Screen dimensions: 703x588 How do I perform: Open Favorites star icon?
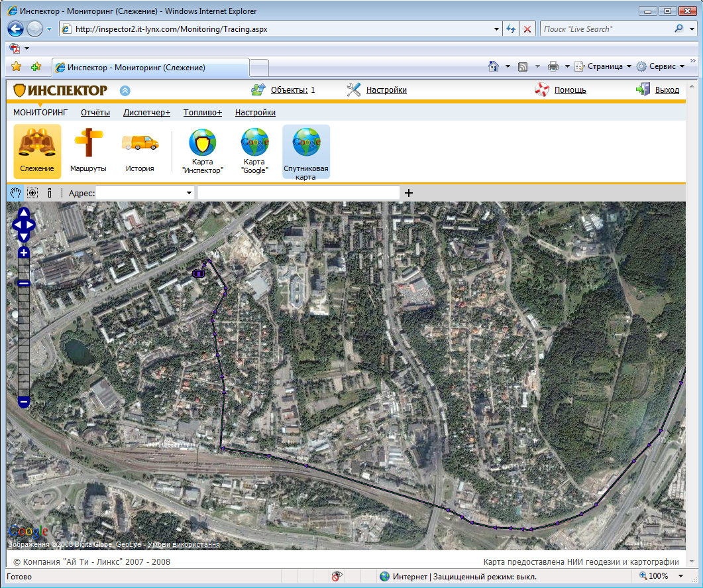pyautogui.click(x=17, y=67)
